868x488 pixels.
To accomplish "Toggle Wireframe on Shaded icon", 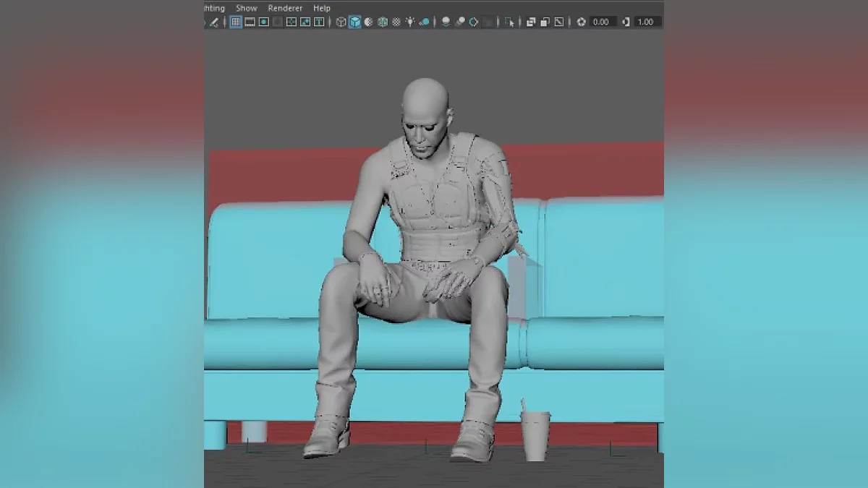I will [x=382, y=22].
